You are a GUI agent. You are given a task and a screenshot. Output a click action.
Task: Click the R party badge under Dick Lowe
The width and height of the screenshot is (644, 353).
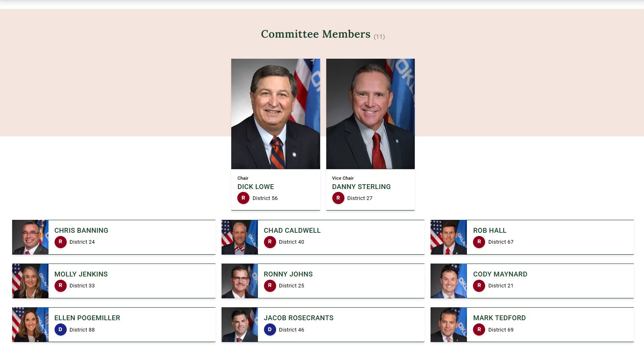243,198
